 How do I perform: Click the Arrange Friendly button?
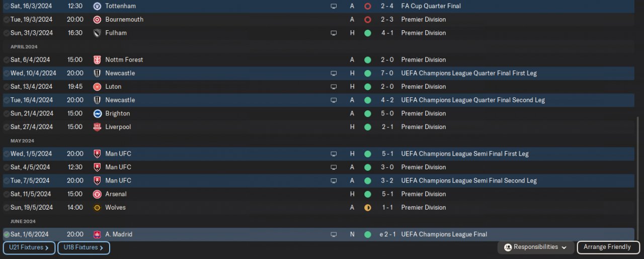click(x=608, y=247)
